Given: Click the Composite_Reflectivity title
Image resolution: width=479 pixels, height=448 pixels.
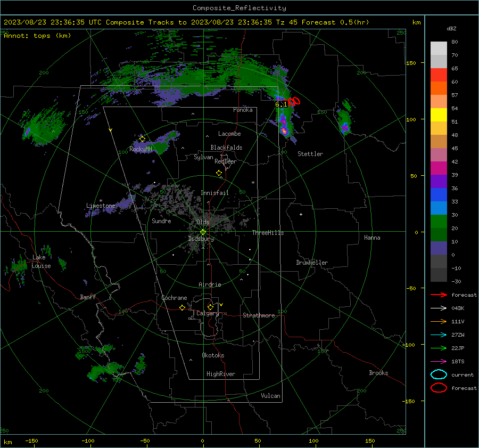Looking at the screenshot, I should tap(240, 8).
